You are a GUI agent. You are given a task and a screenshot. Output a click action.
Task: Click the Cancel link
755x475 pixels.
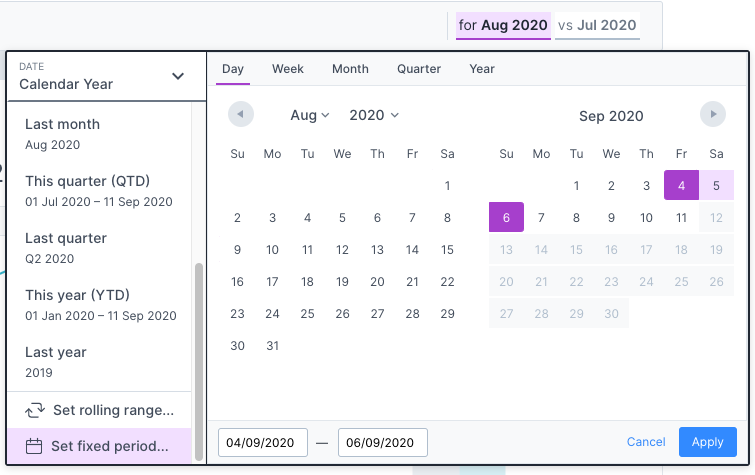click(x=646, y=442)
